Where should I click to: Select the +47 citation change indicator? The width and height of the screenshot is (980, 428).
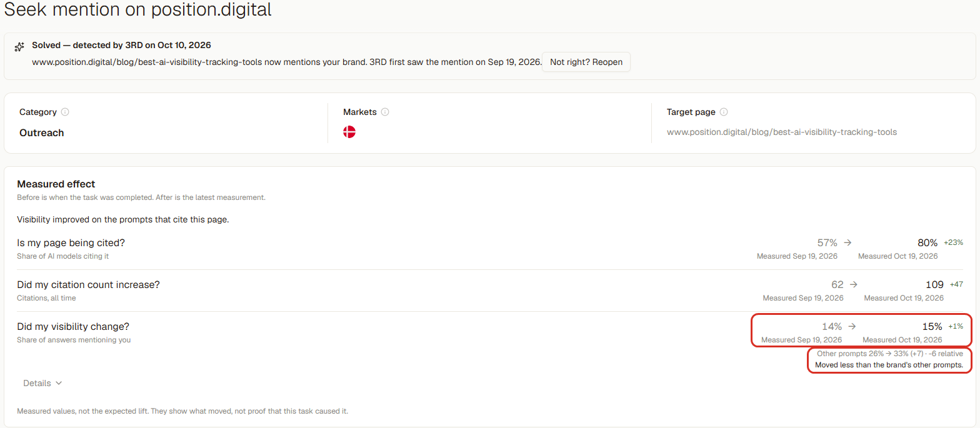click(x=956, y=284)
